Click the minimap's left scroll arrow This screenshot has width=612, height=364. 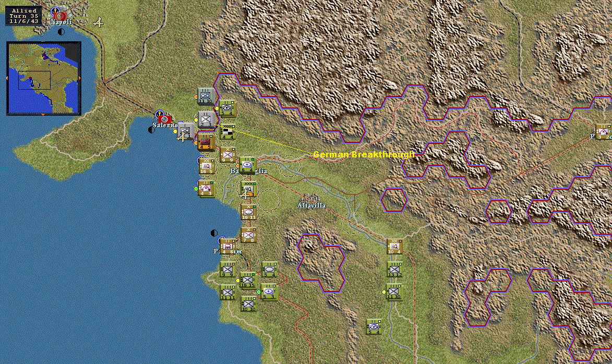point(8,78)
